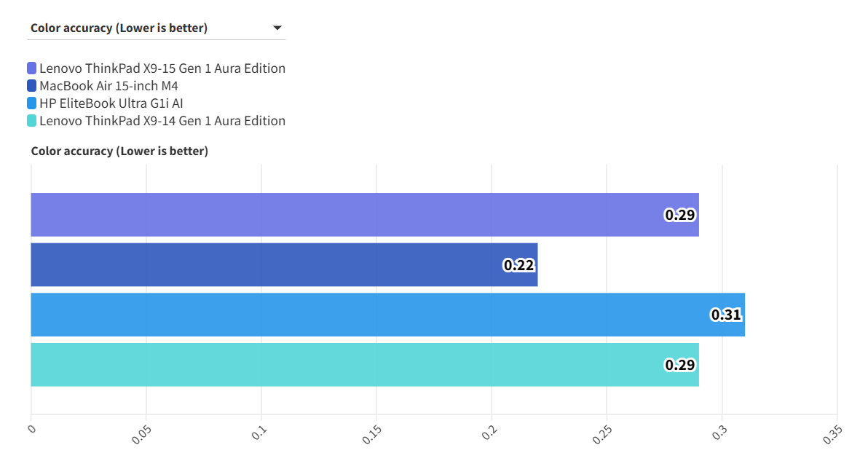Toggle Lenovo ThinkPad X9-14 Gen 1 legend label
The image size is (868, 461).
(x=162, y=121)
